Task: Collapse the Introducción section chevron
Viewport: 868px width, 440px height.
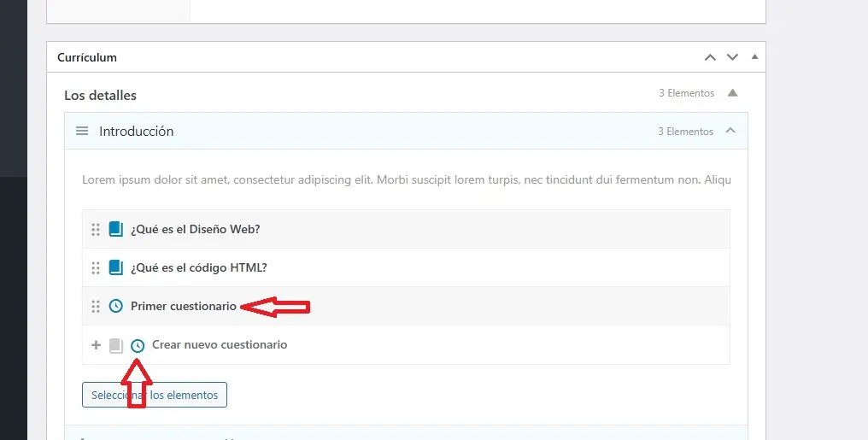Action: point(730,131)
